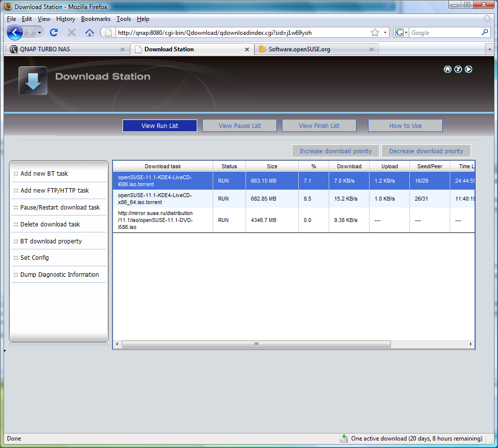Click the Firefox Back arrow button
Image resolution: width=498 pixels, height=448 pixels.
[x=14, y=32]
